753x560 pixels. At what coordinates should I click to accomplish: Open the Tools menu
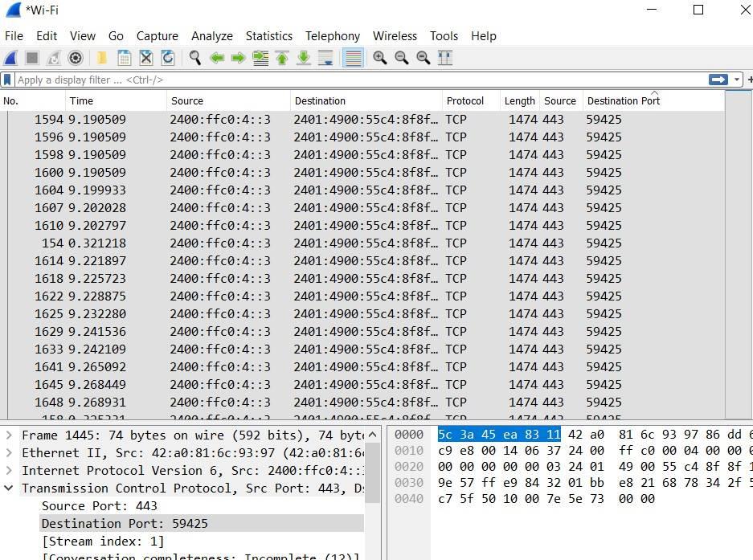[444, 36]
